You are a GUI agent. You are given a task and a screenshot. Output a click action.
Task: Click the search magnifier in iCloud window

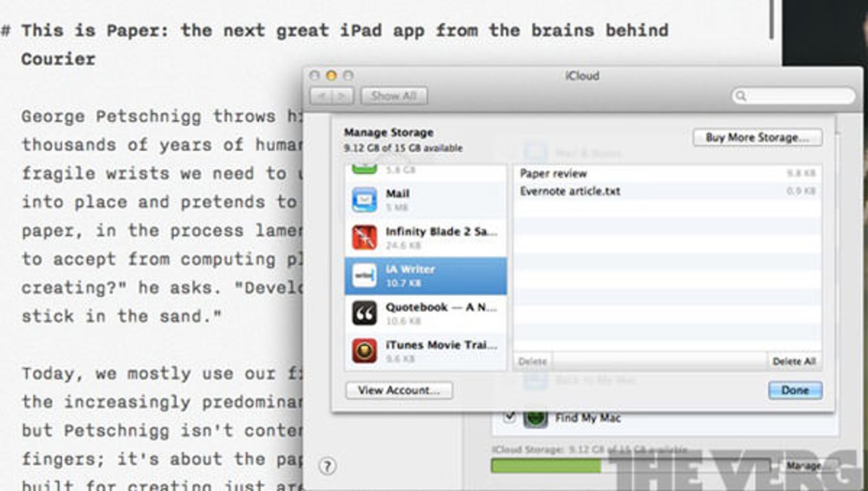741,96
